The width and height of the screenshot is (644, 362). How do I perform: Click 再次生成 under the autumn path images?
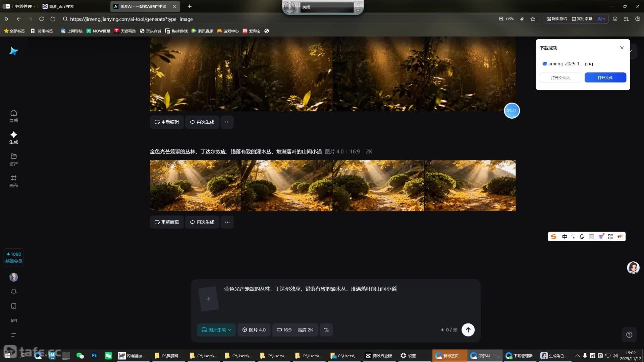pos(202,222)
